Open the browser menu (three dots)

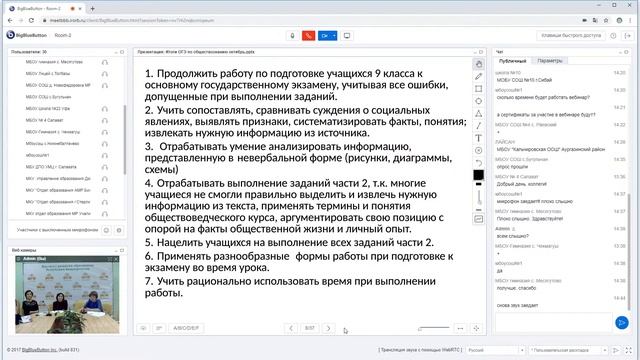point(630,20)
